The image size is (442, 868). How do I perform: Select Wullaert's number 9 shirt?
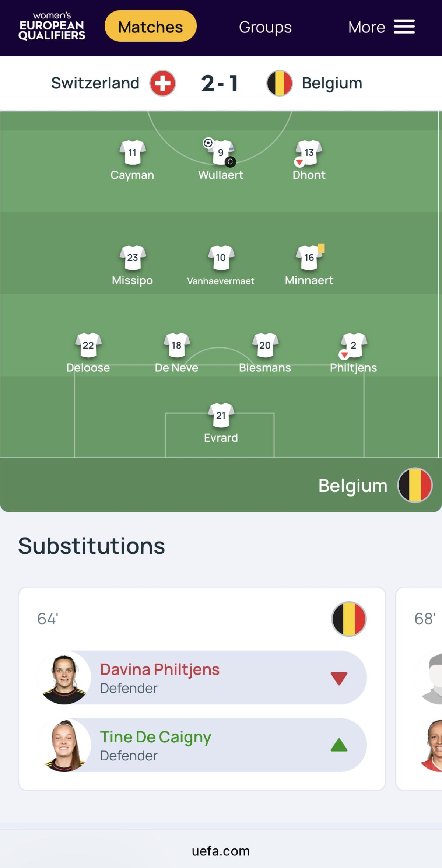pyautogui.click(x=221, y=153)
